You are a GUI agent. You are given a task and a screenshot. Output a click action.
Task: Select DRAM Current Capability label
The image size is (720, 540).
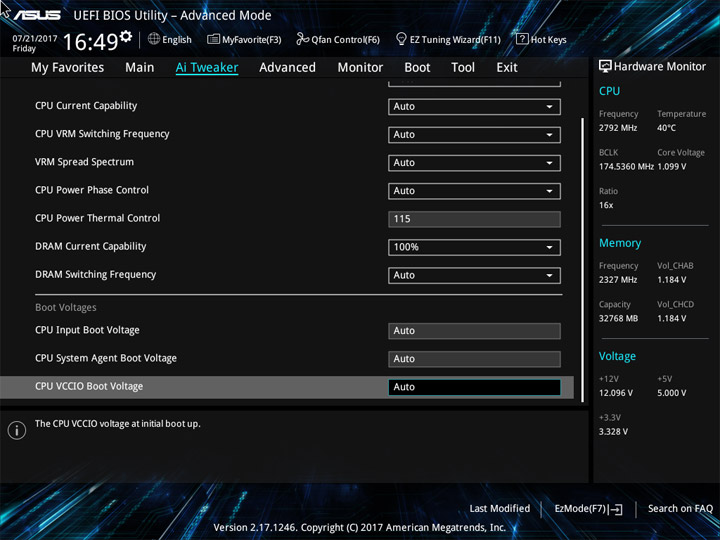90,246
